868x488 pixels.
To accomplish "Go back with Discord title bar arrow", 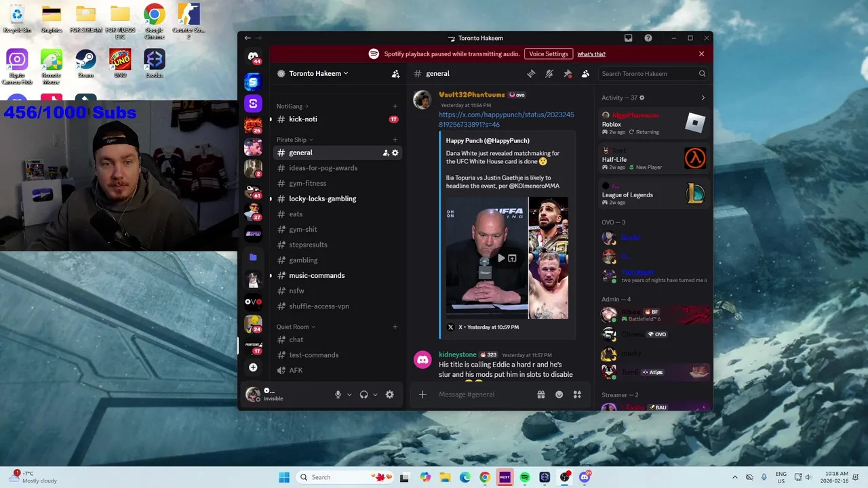I will point(248,38).
